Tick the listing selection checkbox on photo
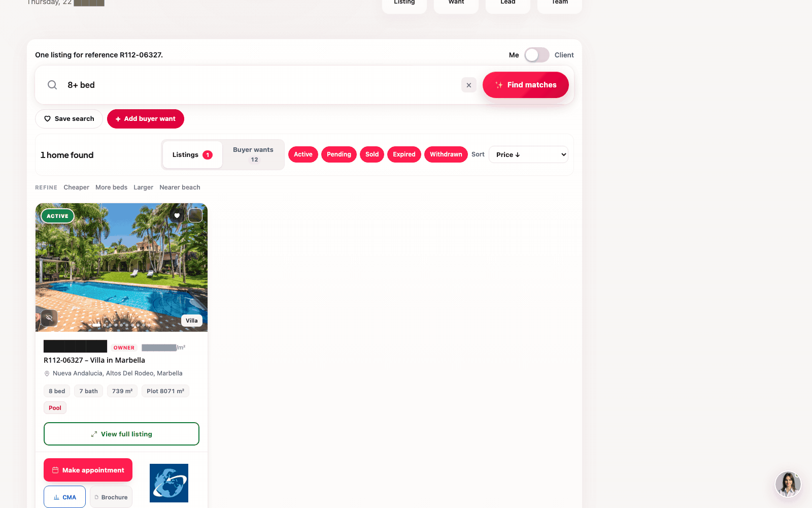This screenshot has height=508, width=812. 195,215
